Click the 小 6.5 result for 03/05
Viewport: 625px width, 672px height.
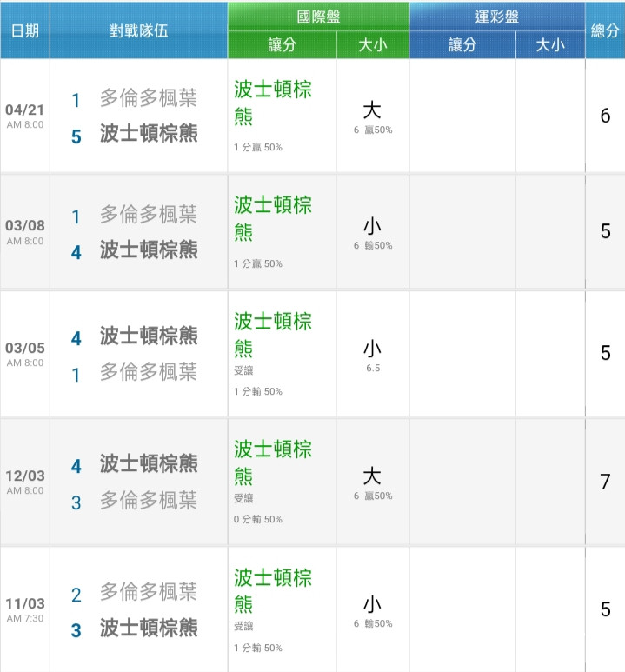click(x=372, y=355)
